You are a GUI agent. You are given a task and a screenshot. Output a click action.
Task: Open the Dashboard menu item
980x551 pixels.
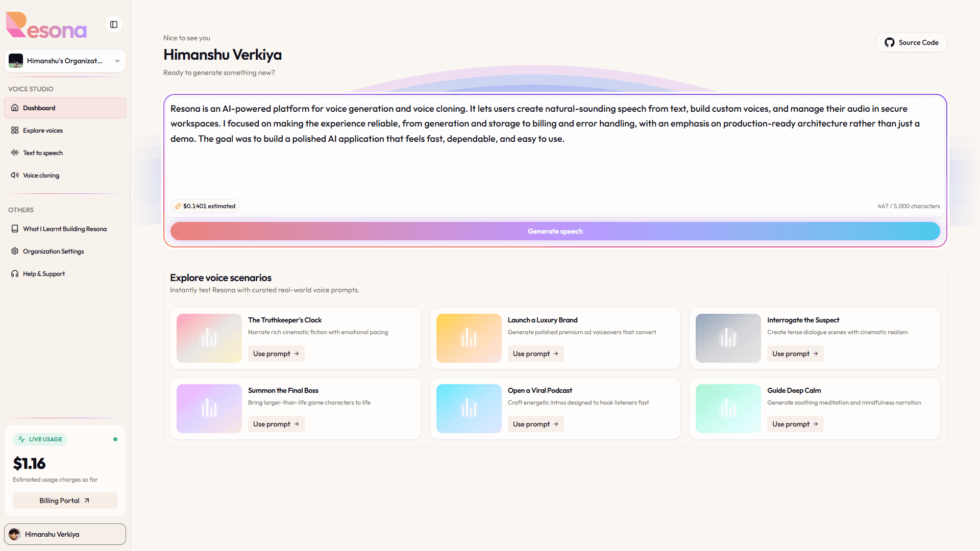(x=65, y=108)
